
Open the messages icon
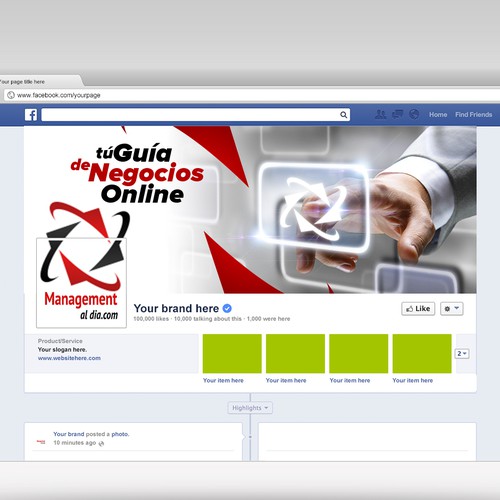[x=397, y=114]
